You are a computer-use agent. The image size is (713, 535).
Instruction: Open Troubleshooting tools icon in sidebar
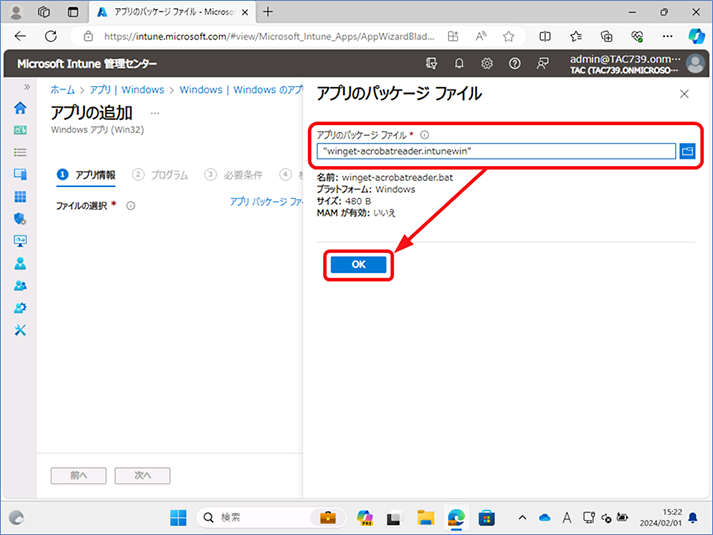click(20, 330)
